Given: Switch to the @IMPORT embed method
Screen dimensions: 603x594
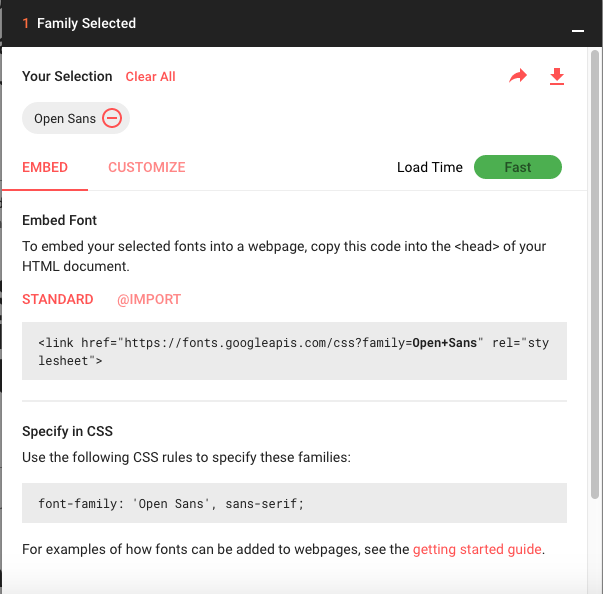Looking at the screenshot, I should pyautogui.click(x=149, y=299).
